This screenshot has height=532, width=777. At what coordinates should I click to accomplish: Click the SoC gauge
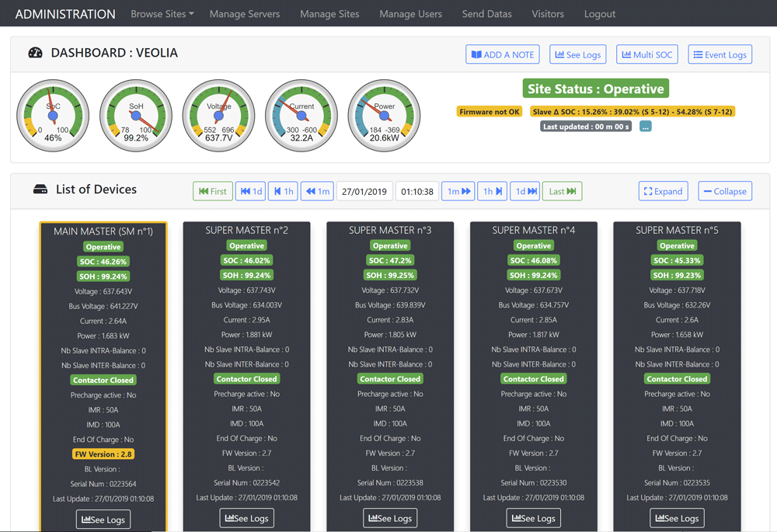(x=53, y=115)
